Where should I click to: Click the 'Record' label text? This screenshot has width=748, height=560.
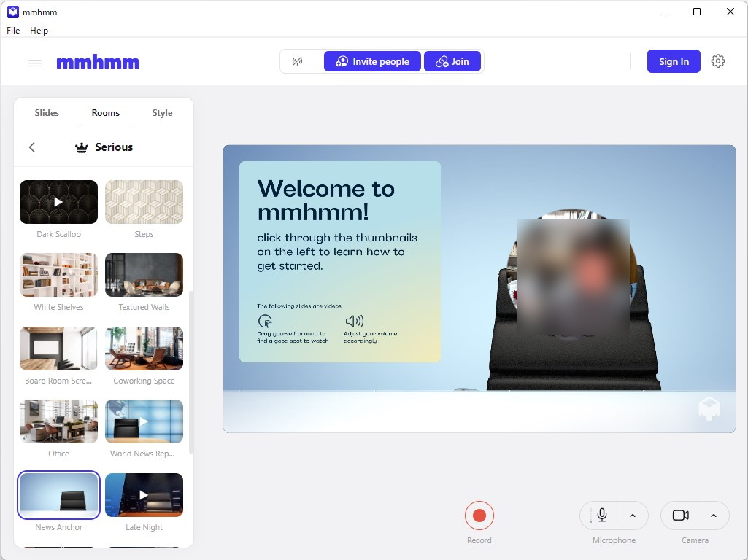[479, 540]
